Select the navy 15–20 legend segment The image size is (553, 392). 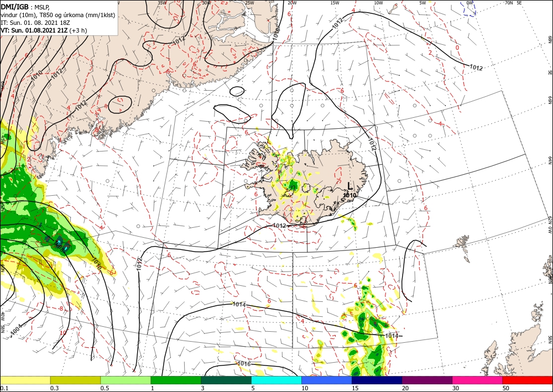coord(377,380)
